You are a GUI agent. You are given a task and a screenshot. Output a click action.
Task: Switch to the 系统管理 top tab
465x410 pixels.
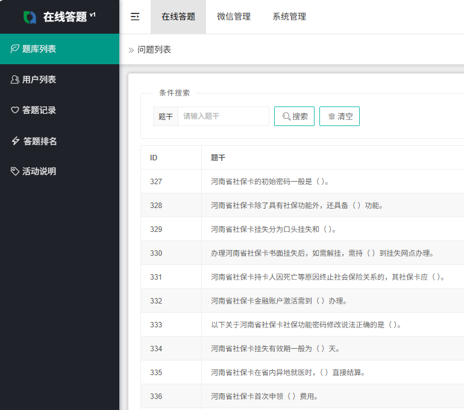point(289,17)
